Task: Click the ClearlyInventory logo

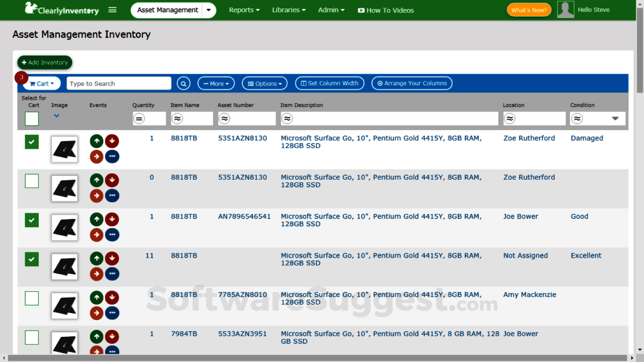Action: coord(62,9)
